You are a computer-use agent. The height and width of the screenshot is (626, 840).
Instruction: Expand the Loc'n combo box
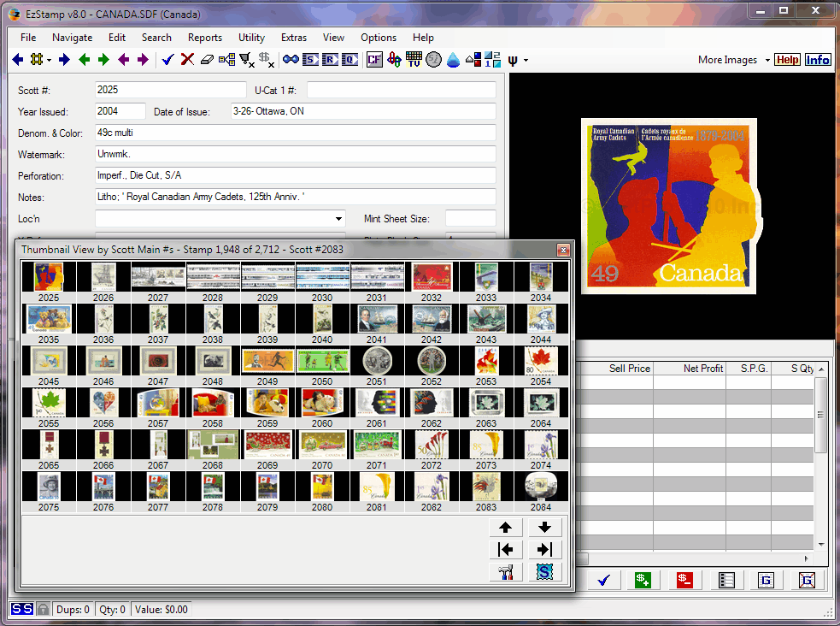pos(338,219)
